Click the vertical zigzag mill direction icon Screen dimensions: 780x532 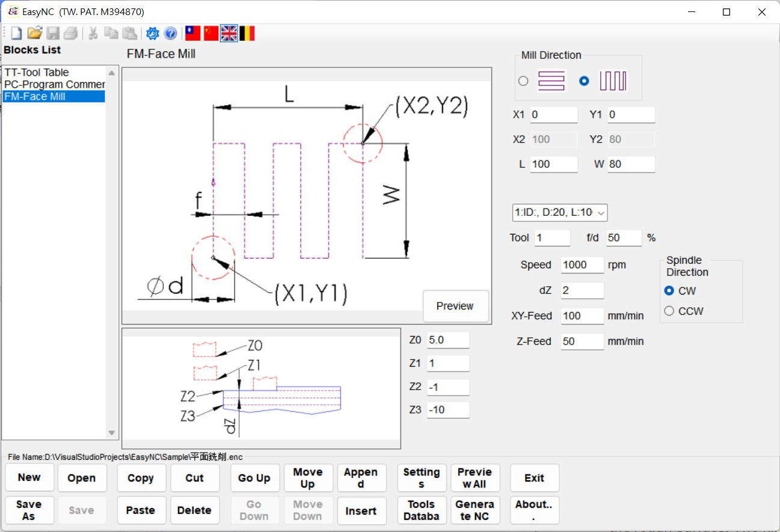point(613,81)
